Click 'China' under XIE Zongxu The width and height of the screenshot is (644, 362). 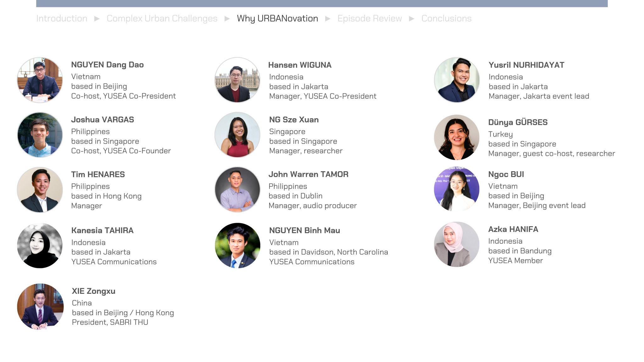82,303
